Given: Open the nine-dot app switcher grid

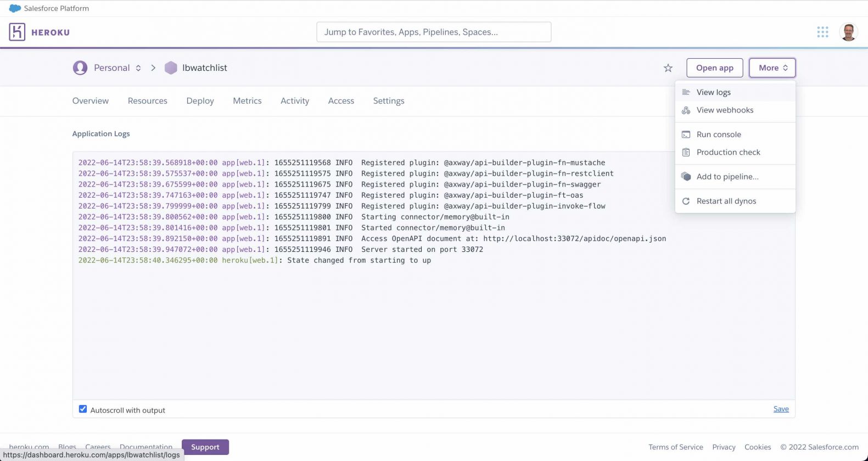Looking at the screenshot, I should click(822, 32).
